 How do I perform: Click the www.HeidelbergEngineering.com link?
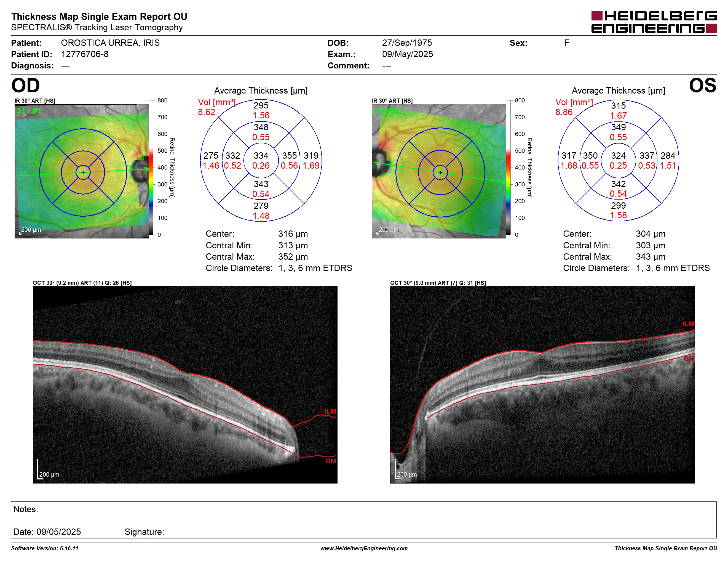(x=364, y=548)
